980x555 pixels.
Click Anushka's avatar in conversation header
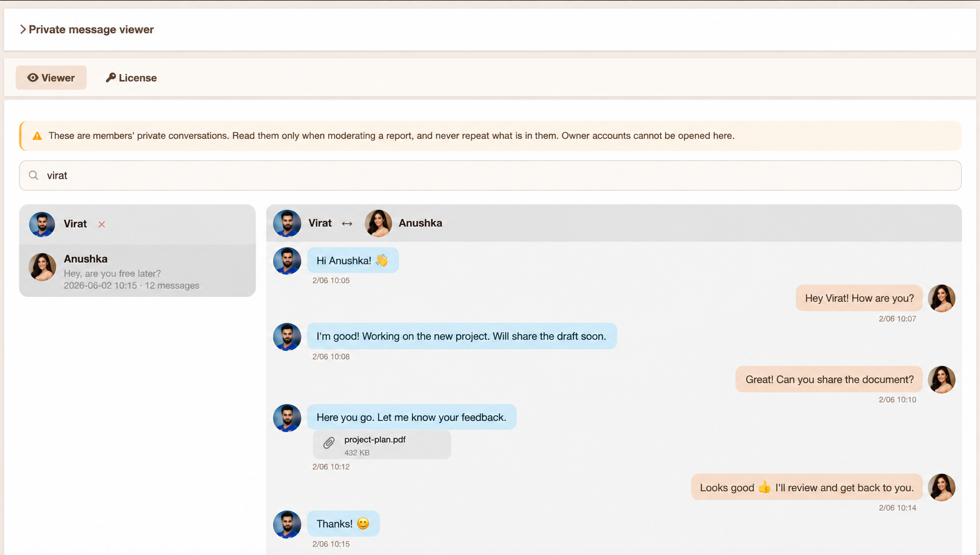click(x=378, y=223)
